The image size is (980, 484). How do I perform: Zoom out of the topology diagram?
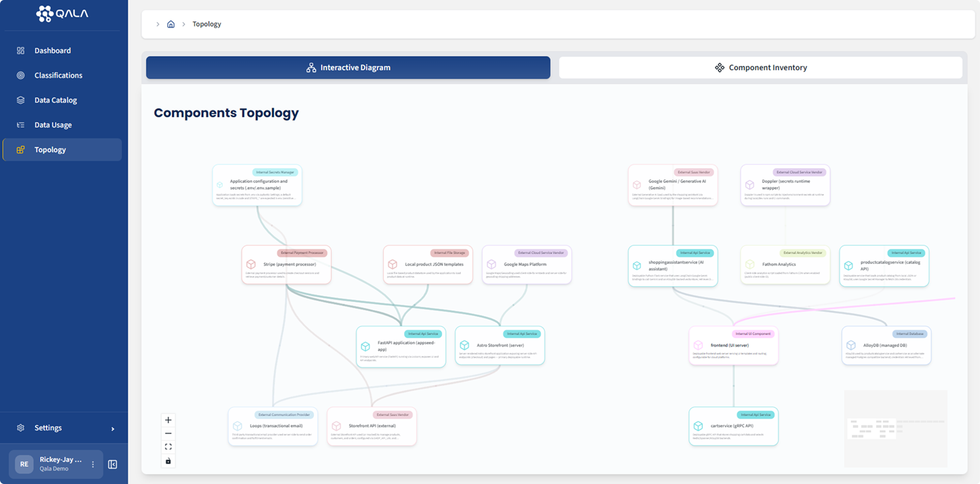(x=168, y=433)
